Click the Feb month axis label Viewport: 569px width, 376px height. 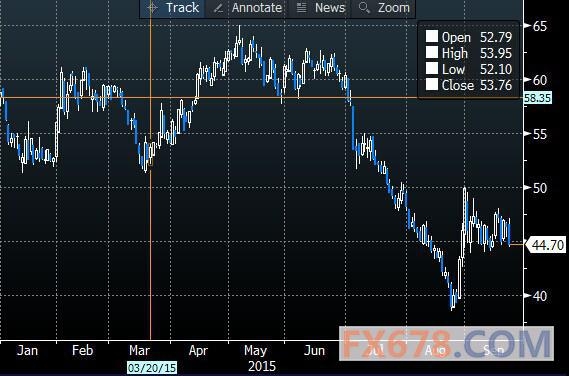point(82,351)
